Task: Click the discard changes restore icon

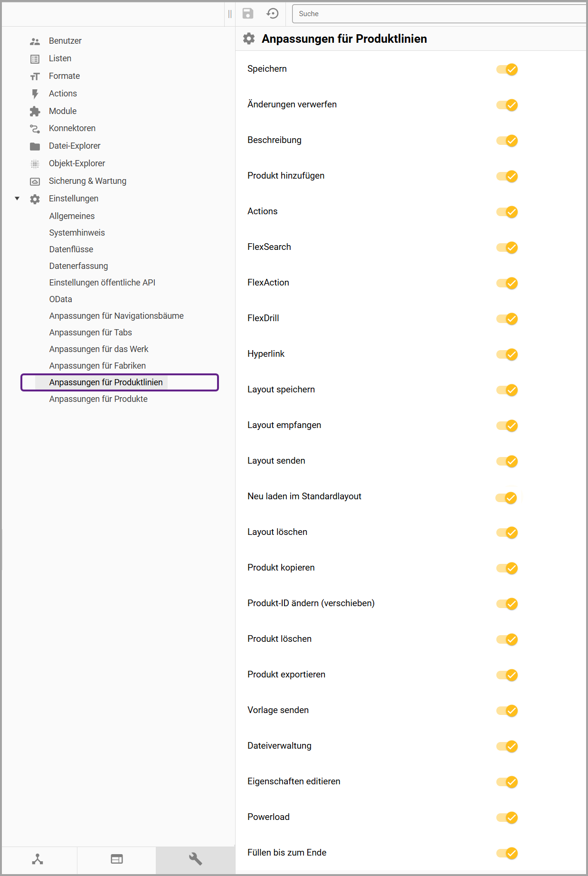Action: [x=273, y=13]
